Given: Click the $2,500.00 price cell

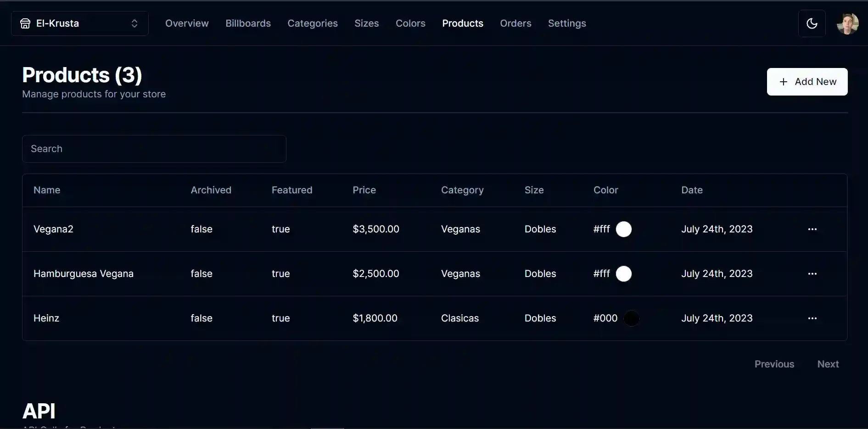Looking at the screenshot, I should pos(376,274).
